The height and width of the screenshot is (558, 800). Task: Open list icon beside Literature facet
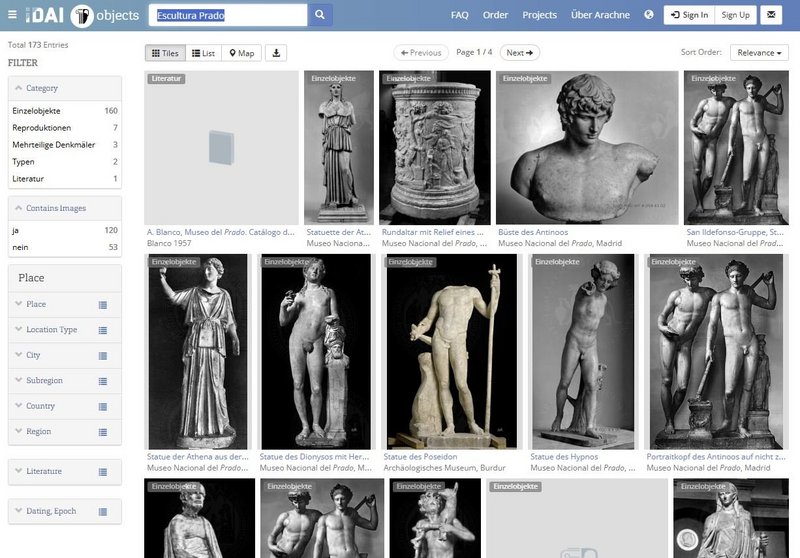(103, 471)
